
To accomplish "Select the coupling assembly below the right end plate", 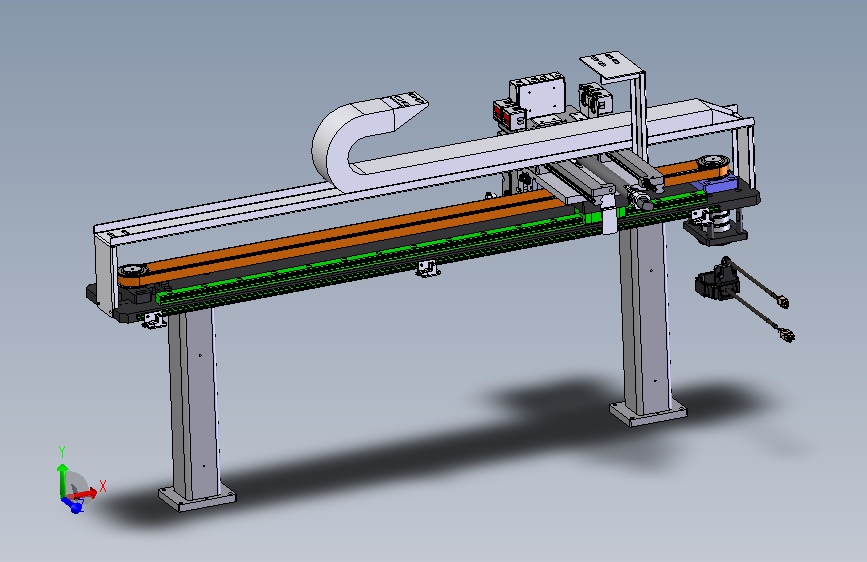I will [x=717, y=225].
